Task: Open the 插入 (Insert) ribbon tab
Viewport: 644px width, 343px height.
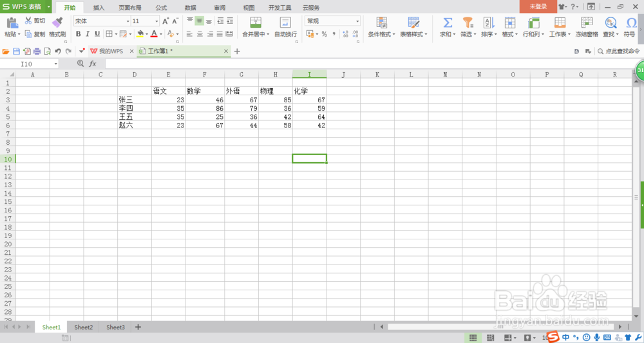Action: (x=99, y=8)
